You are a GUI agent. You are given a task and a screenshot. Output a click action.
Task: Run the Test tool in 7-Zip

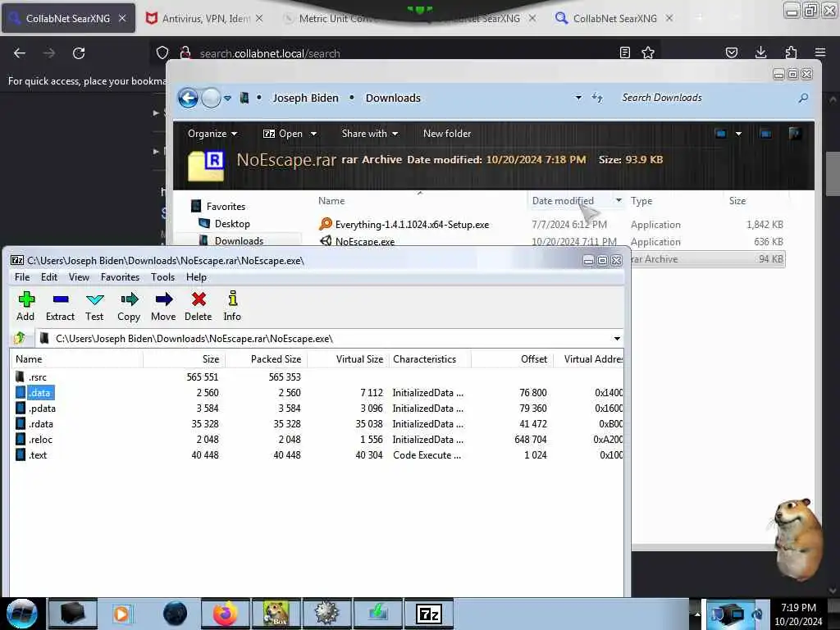coord(94,306)
